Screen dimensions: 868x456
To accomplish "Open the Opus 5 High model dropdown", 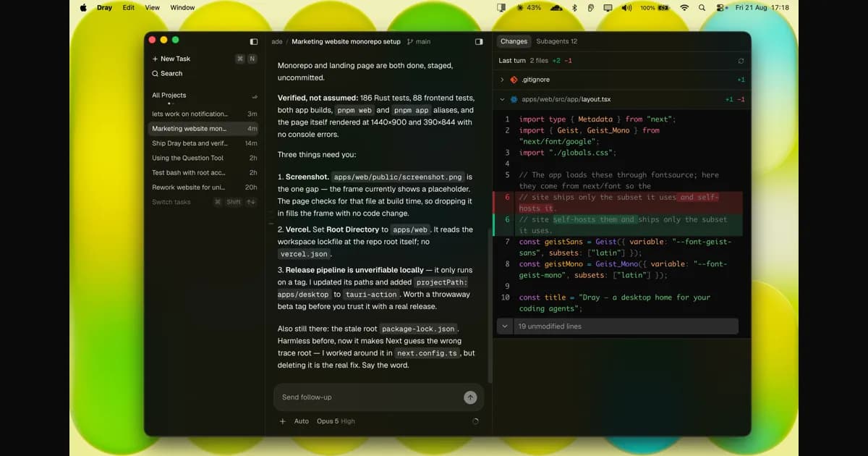I will click(x=336, y=421).
